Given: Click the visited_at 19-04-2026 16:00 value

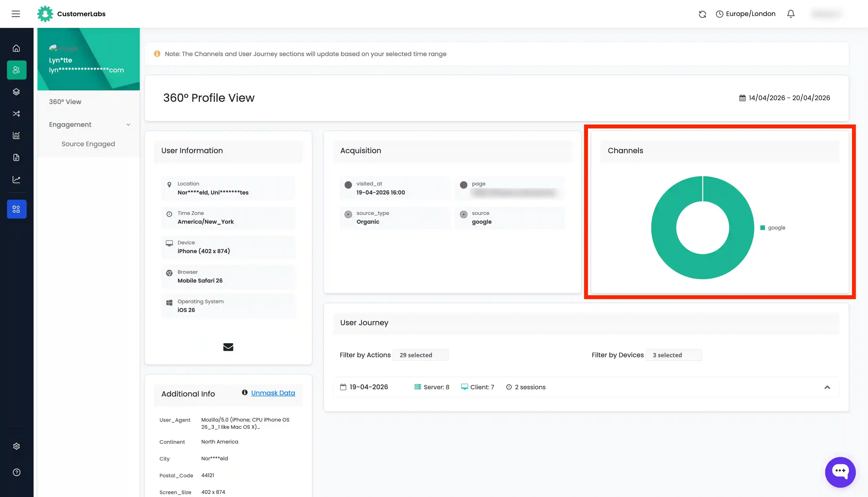Looking at the screenshot, I should (381, 192).
